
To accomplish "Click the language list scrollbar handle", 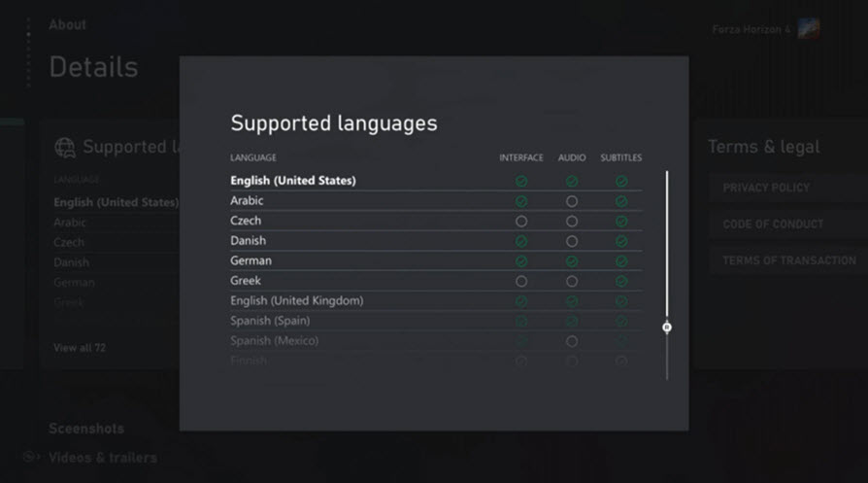I will (x=666, y=328).
